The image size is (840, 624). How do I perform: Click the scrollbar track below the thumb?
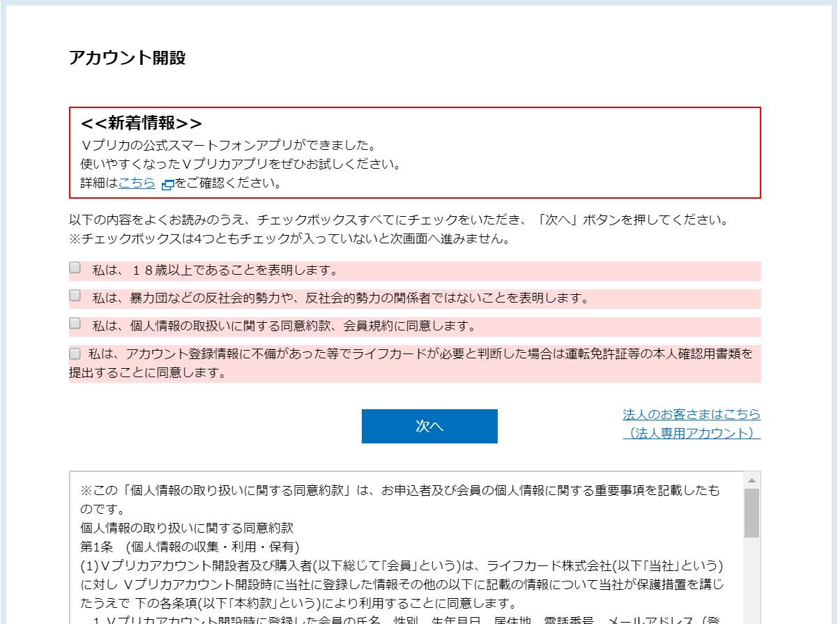751,579
